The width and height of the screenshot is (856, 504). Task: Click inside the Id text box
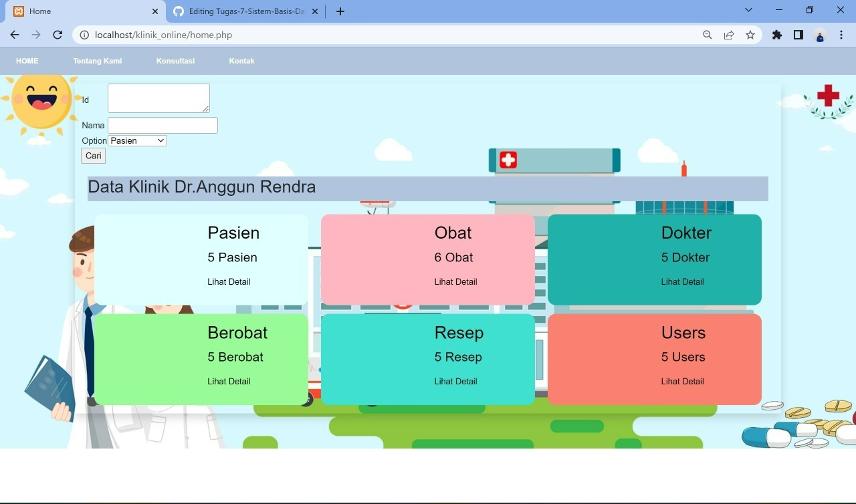click(158, 98)
